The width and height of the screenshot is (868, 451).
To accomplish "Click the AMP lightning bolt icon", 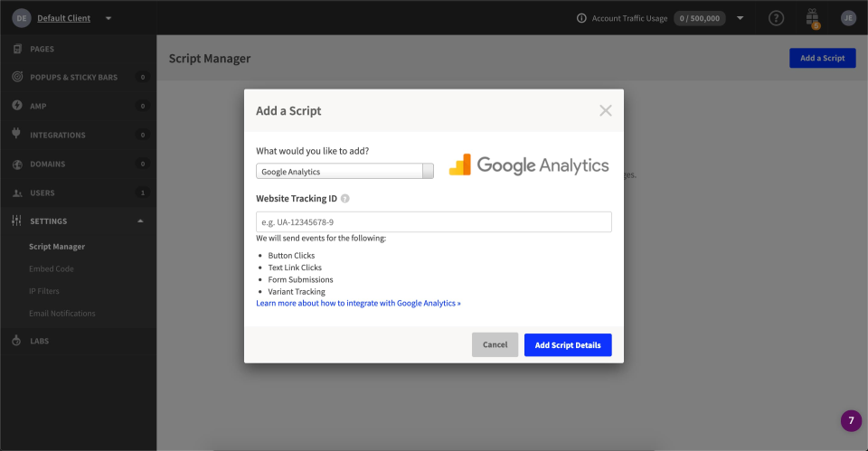I will tap(17, 105).
